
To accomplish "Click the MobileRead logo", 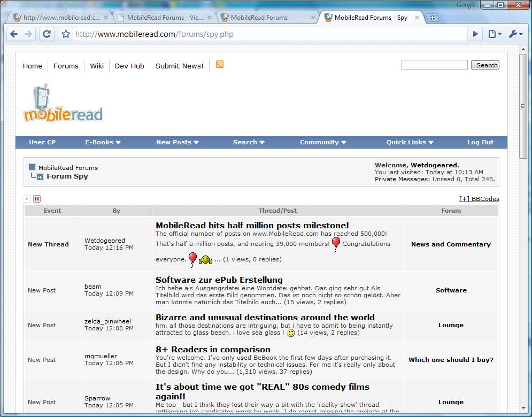I will [63, 103].
